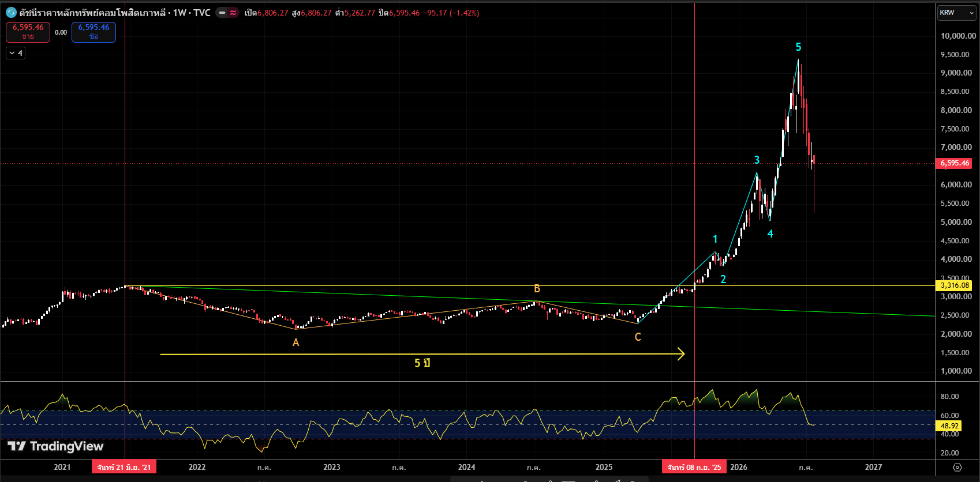The image size is (980, 482).
Task: Click the 60.00 label on the RSI scale
Action: tap(949, 416)
